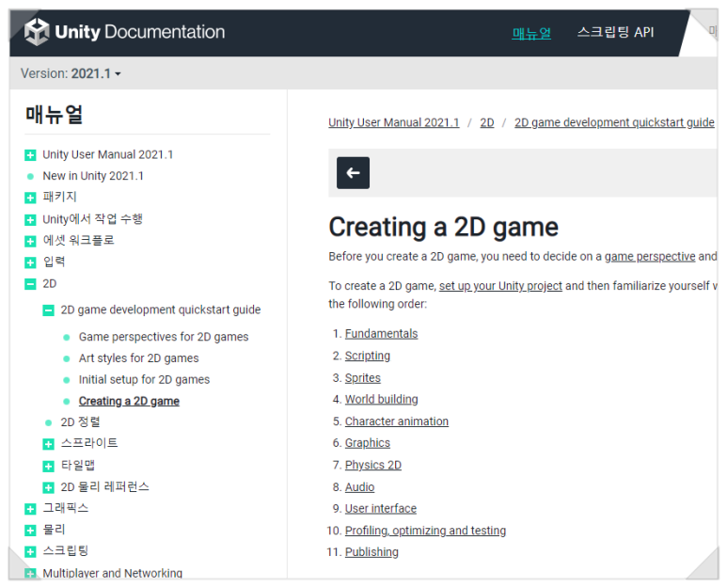Open the Scripting list link
The height and width of the screenshot is (588, 727).
point(368,356)
